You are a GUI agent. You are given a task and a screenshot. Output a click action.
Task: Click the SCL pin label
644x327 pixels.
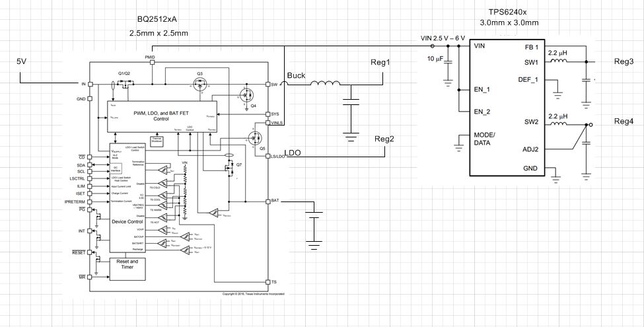[81, 172]
